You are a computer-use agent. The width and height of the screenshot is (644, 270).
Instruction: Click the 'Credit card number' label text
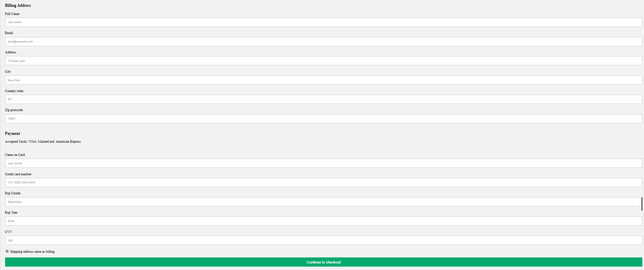tap(18, 174)
